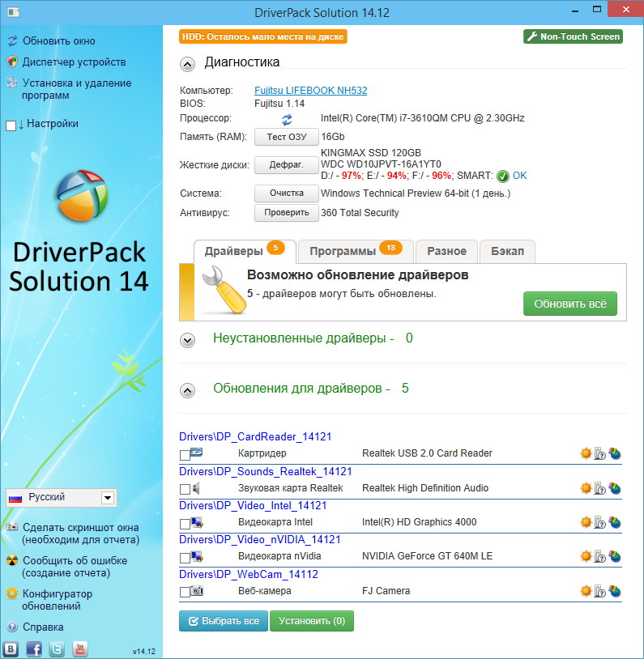Click the Установить (0) button
This screenshot has width=644, height=659.
pyautogui.click(x=312, y=621)
